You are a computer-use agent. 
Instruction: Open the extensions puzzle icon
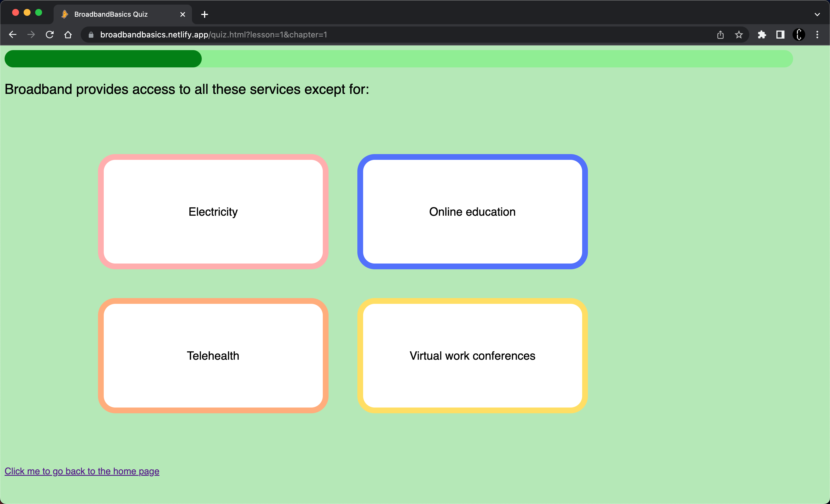[762, 35]
